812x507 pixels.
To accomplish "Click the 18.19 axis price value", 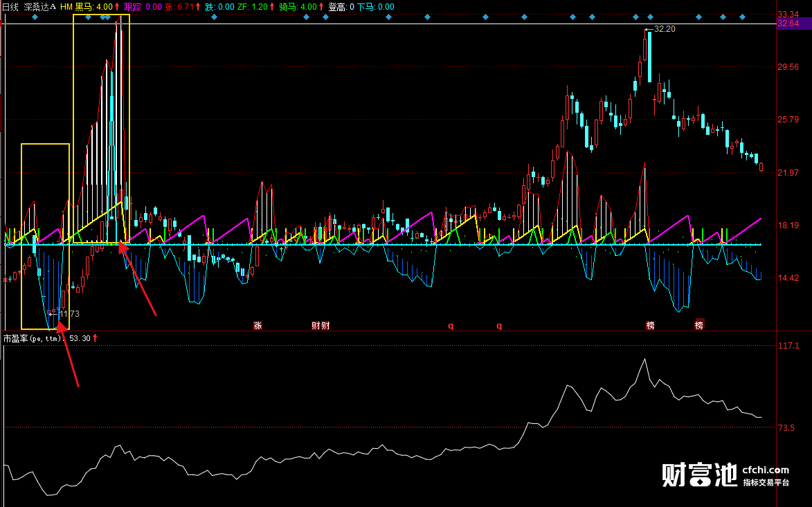I will [788, 225].
